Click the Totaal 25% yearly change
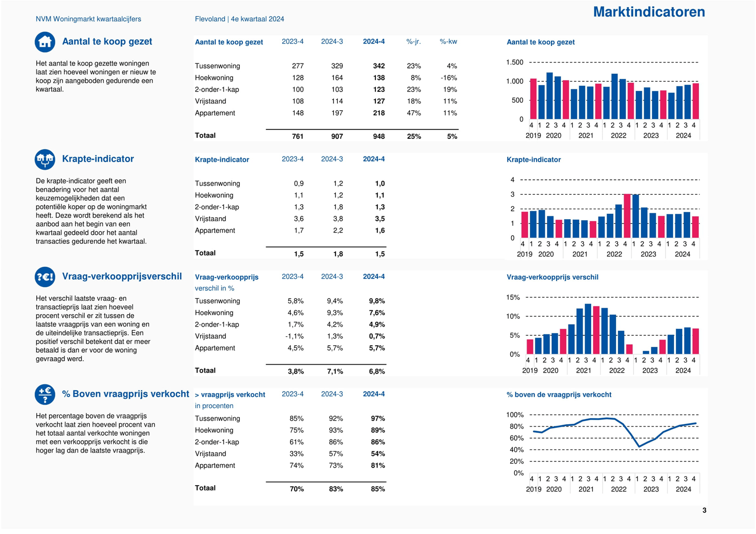The image size is (756, 534). 414,136
